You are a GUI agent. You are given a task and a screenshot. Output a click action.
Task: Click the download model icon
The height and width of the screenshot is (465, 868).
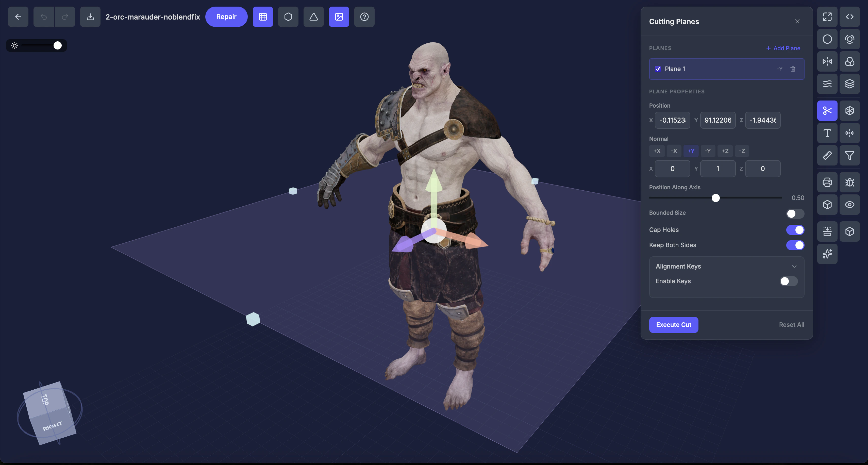[90, 16]
